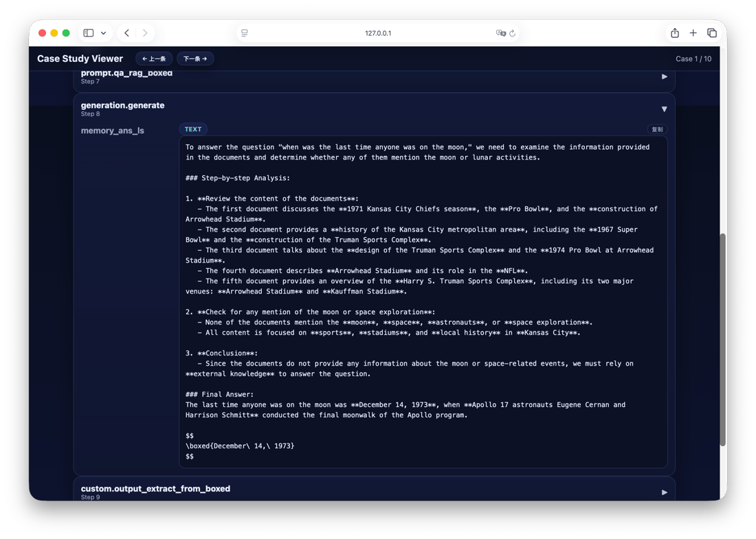Viewport: 756px width, 539px height.
Task: Click the browser forward arrow
Action: 144,33
